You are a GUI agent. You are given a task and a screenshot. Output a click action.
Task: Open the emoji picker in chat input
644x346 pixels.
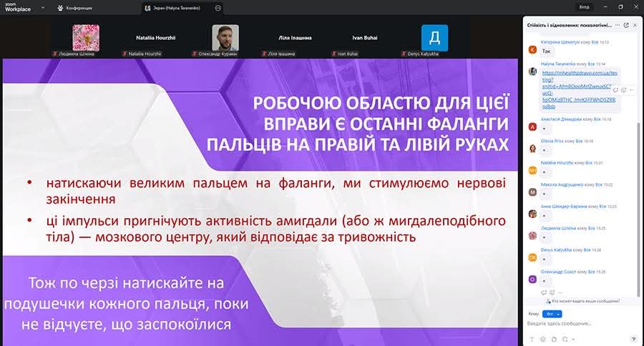tap(542, 338)
